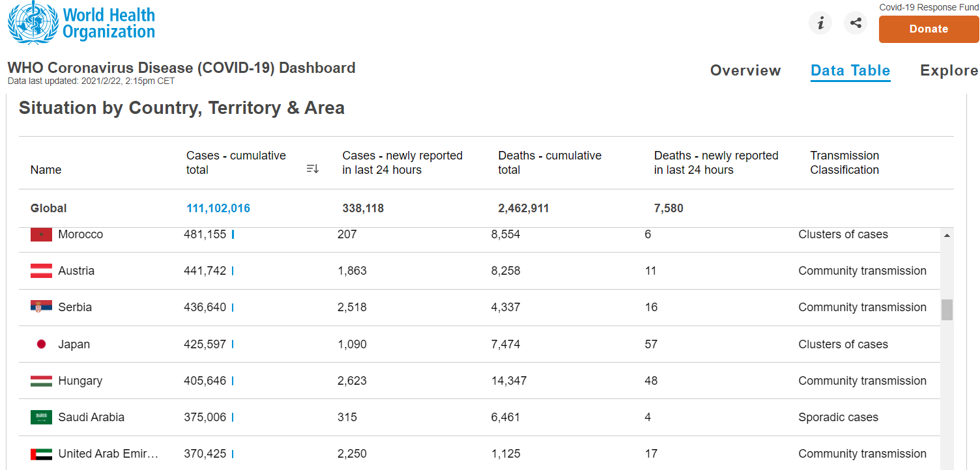The image size is (980, 470).
Task: Click the Hungary flag icon
Action: (x=41, y=381)
